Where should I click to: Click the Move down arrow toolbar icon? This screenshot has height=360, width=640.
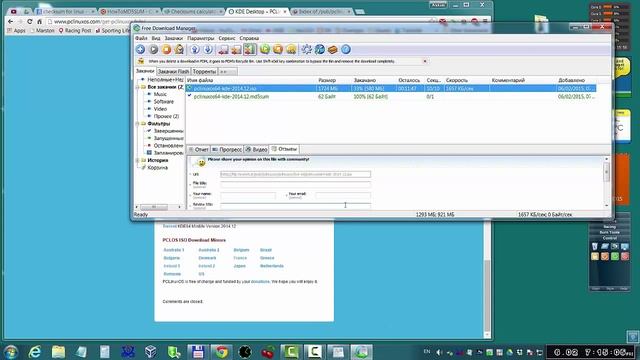point(208,49)
